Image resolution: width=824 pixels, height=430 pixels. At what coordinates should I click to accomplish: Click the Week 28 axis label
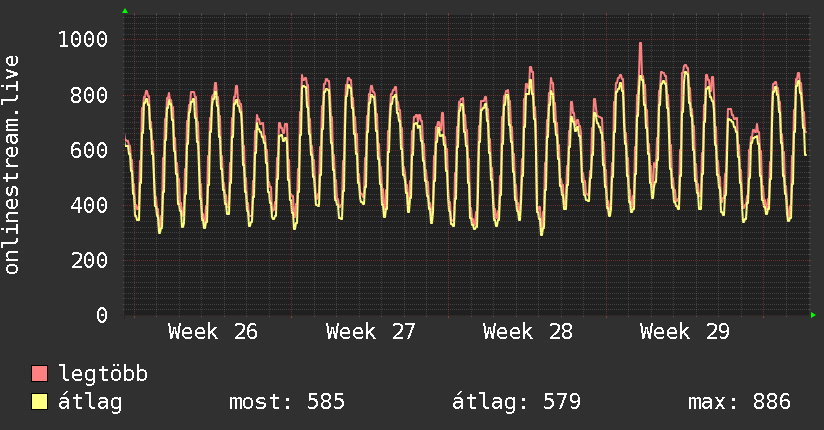click(528, 332)
